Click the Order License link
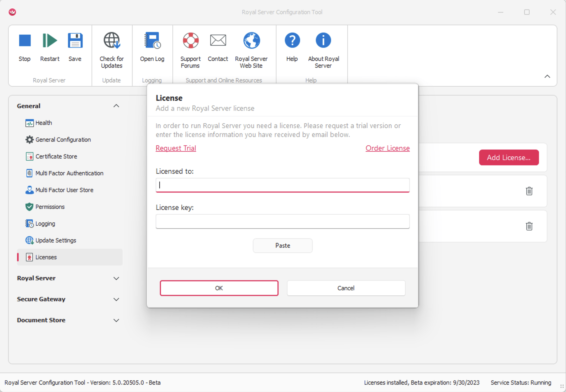This screenshot has width=566, height=392. pos(387,148)
